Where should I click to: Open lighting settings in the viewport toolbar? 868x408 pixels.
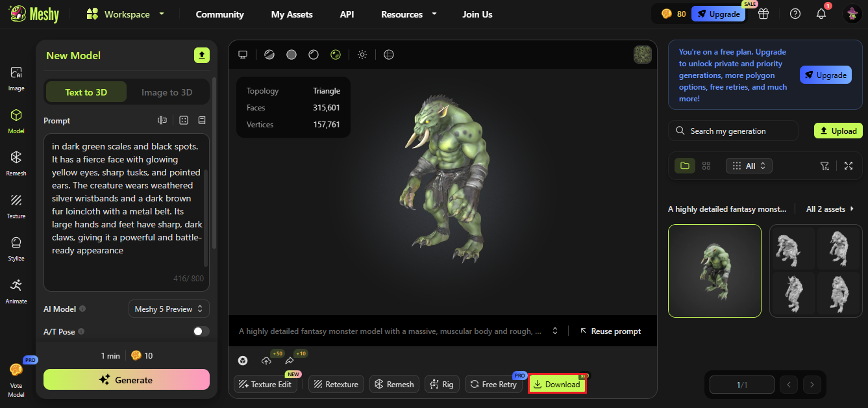click(x=362, y=55)
